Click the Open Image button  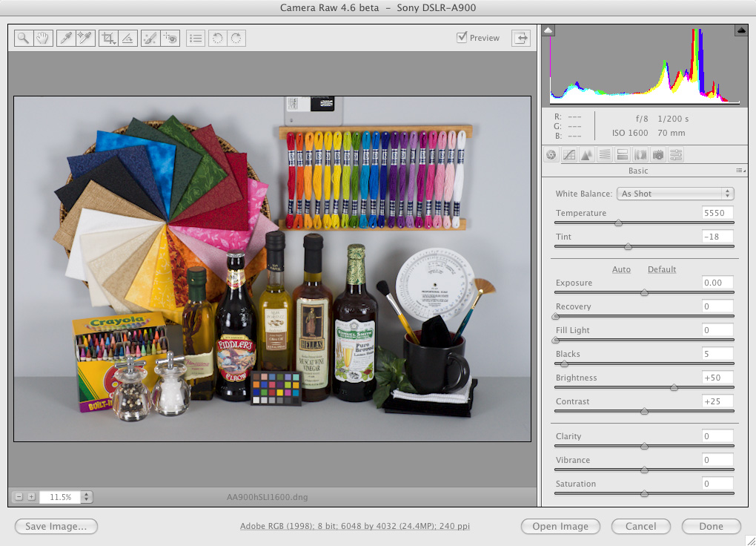pos(560,527)
